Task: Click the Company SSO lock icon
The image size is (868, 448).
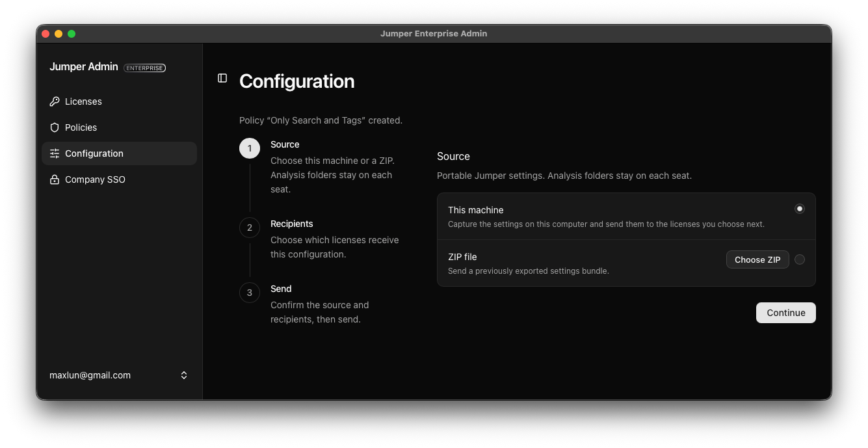Action: [x=55, y=179]
